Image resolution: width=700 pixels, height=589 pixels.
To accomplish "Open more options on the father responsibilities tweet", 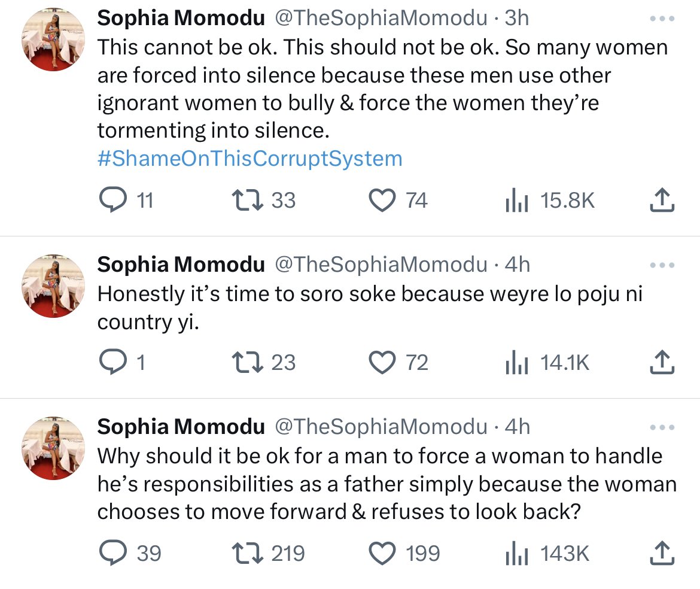I will (x=662, y=427).
